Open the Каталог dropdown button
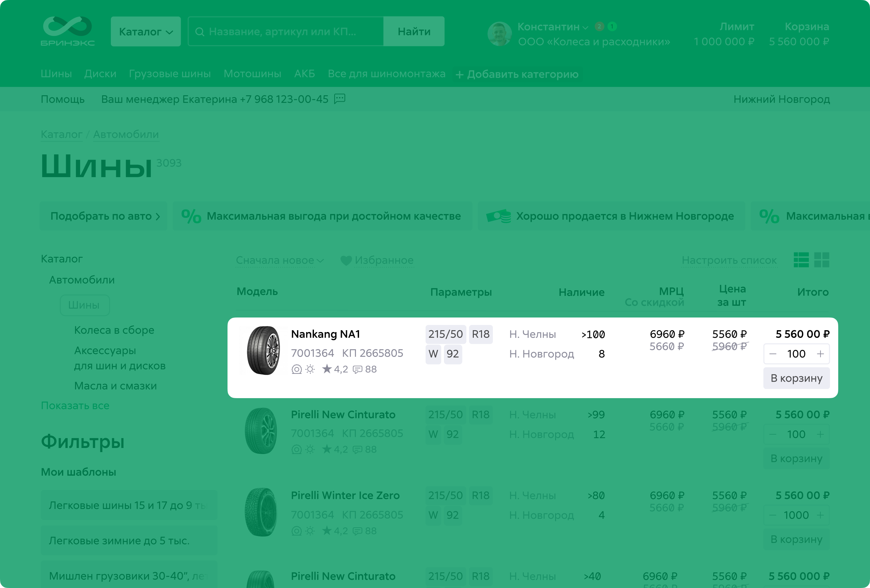870x588 pixels. coord(146,31)
